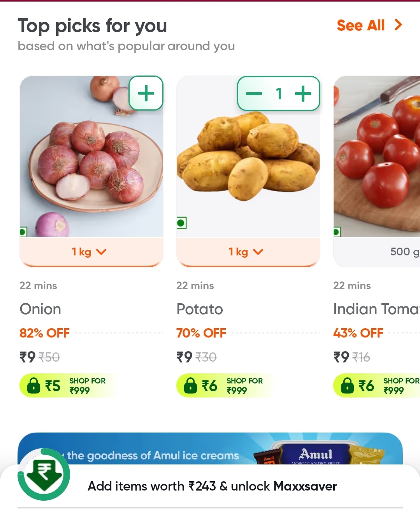Open the See All link
Screen dimensions: 420x510
point(361,25)
